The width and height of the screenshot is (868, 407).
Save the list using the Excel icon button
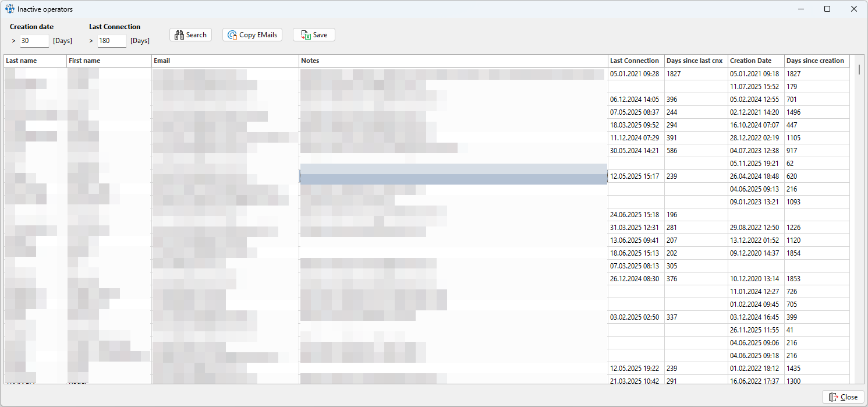tap(314, 35)
